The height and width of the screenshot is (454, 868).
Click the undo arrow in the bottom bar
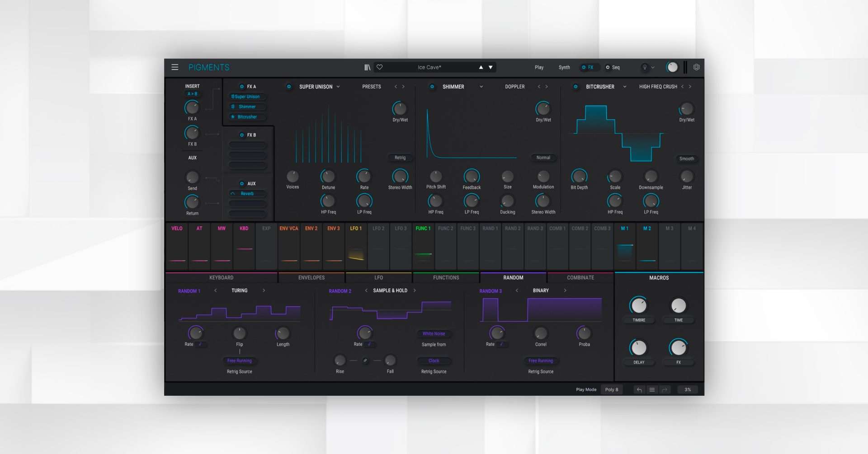coord(639,389)
